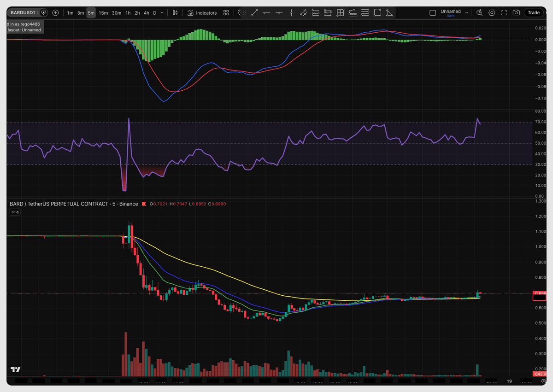
Task: Save the Unnamed layout via Save link
Action: [x=451, y=16]
